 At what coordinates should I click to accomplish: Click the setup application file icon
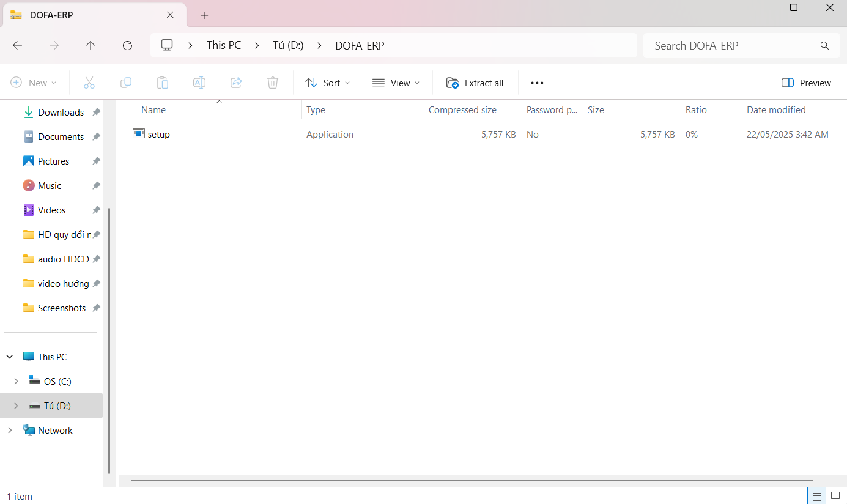click(139, 134)
